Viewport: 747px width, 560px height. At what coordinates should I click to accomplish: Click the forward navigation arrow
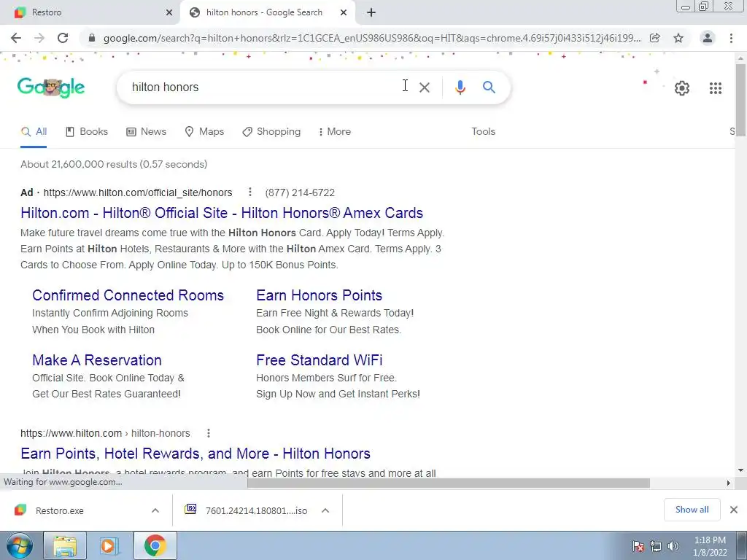point(39,38)
